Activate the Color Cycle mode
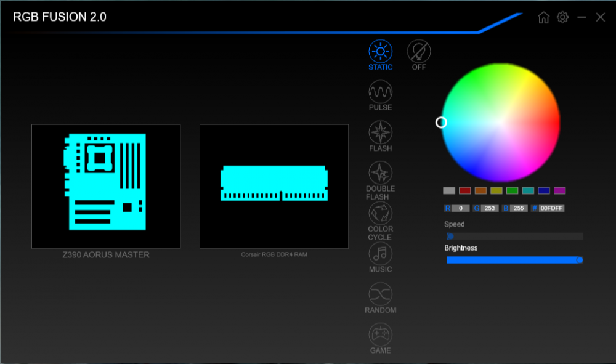 [x=380, y=213]
